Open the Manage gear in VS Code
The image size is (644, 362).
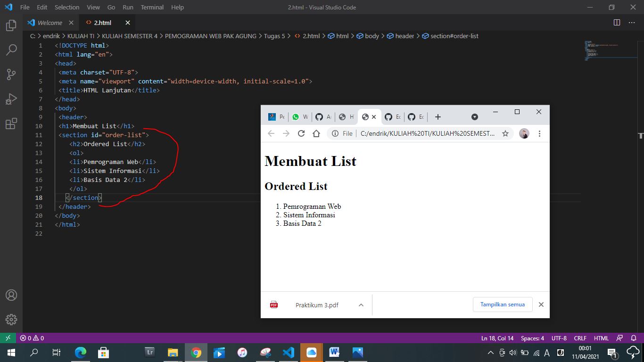point(11,319)
